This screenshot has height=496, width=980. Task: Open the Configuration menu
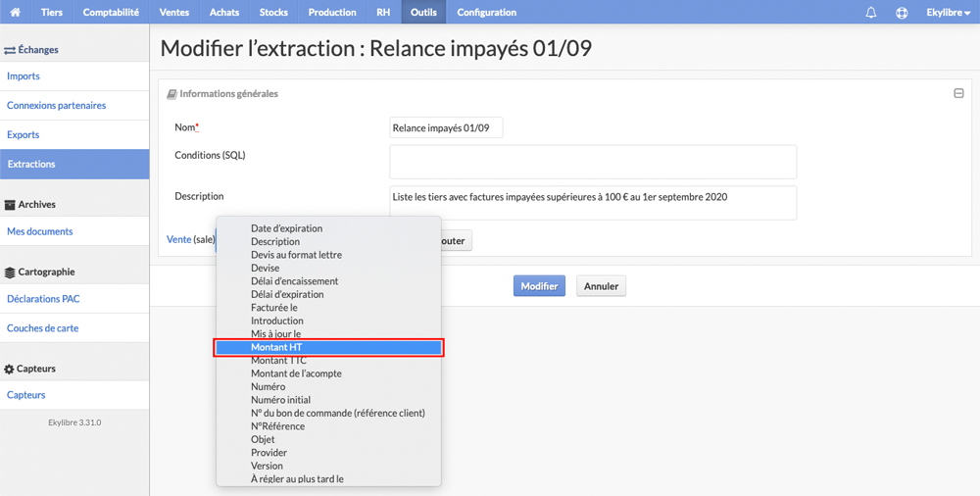pos(486,12)
